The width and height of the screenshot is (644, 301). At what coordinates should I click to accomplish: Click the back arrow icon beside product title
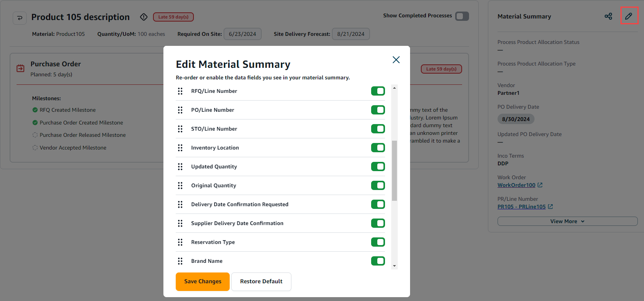tap(20, 18)
